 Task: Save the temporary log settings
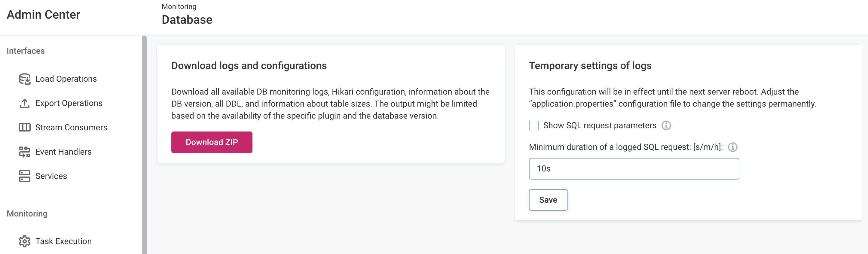[x=548, y=199]
